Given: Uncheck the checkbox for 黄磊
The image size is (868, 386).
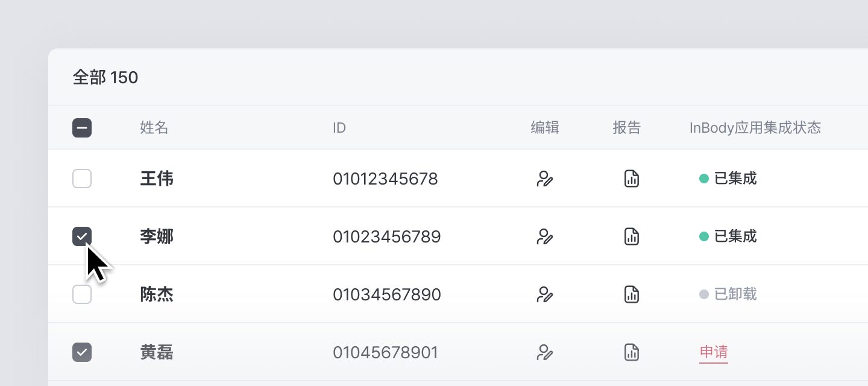Looking at the screenshot, I should [82, 352].
